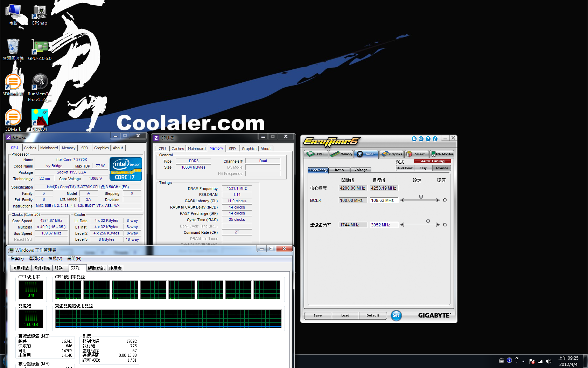Click the memory frequency slider handle
This screenshot has height=368, width=588.
(428, 222)
